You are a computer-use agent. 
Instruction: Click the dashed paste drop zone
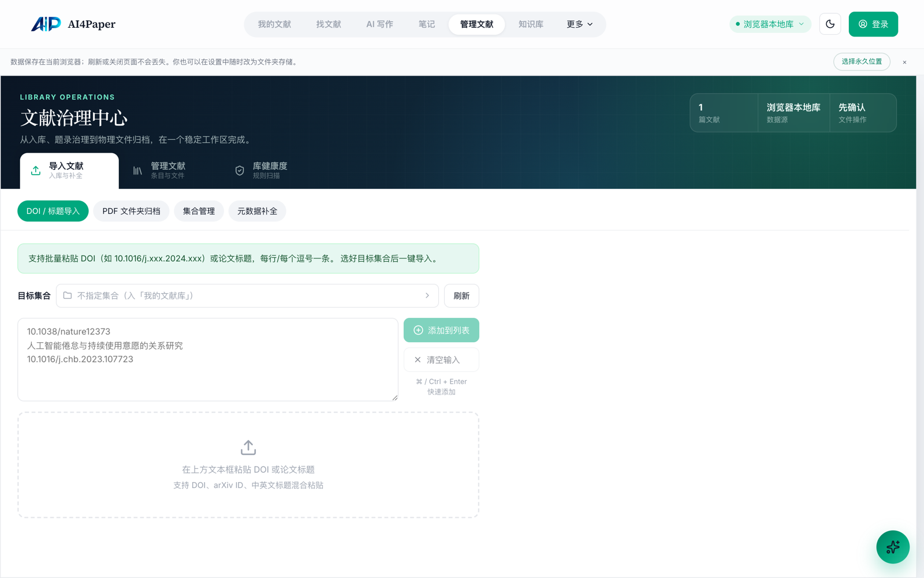248,465
